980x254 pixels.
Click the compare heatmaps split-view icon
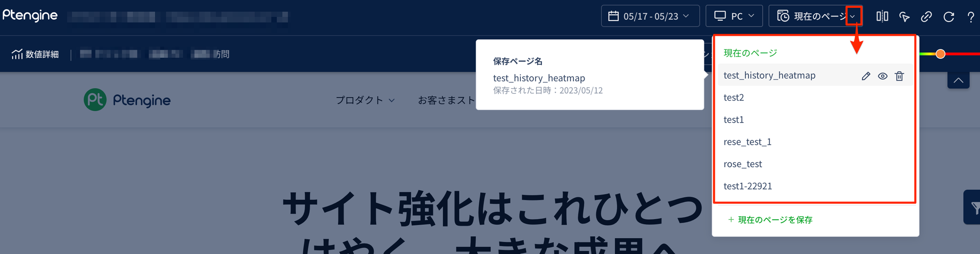(882, 17)
